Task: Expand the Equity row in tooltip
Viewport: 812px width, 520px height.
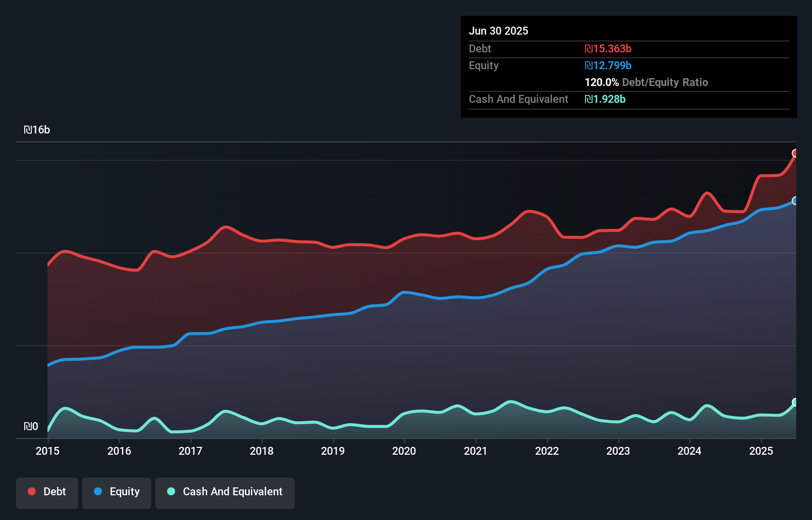Action: [483, 65]
